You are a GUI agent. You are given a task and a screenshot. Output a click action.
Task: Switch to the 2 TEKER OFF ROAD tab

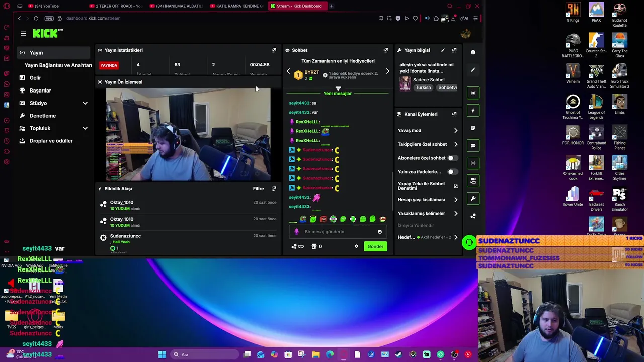point(116,6)
